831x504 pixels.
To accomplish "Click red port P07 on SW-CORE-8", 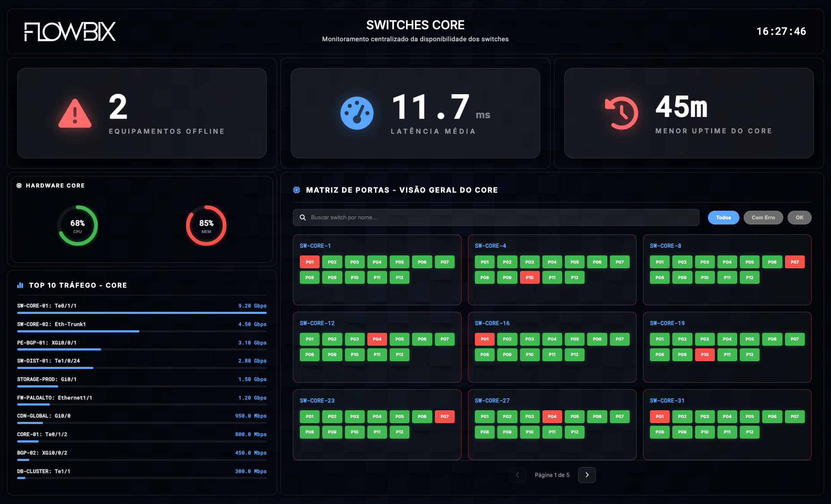I will 794,262.
